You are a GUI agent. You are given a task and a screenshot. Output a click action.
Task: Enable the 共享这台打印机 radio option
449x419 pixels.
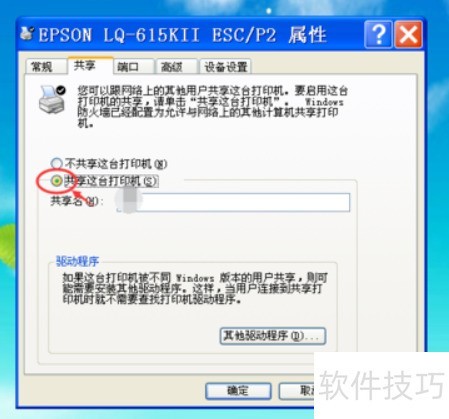(57, 181)
